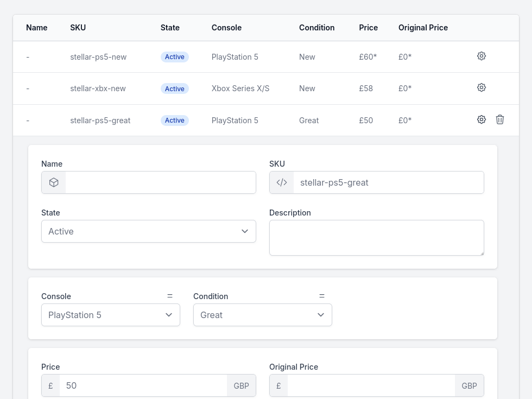
Task: Open the State dropdown showing Active
Action: 148,231
